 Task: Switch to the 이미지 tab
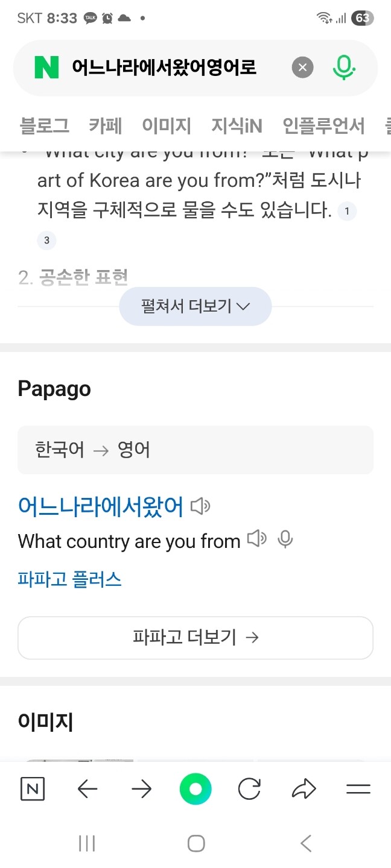tap(167, 125)
